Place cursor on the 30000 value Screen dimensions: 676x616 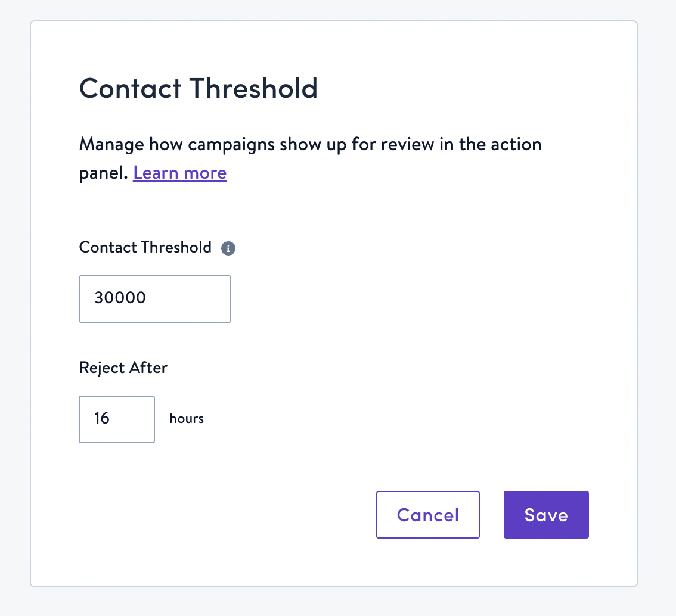click(120, 298)
